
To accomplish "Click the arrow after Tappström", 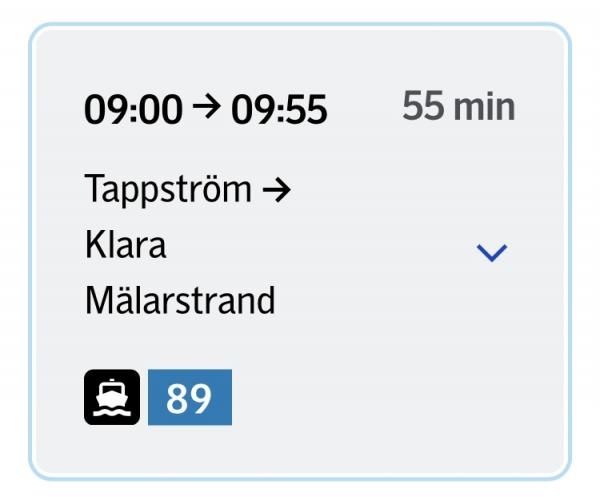I will [x=276, y=190].
